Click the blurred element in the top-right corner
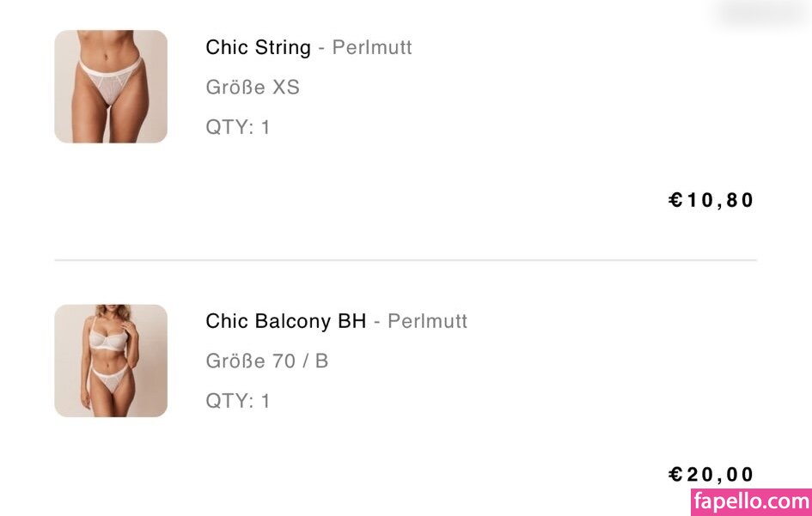812x516 pixels. click(760, 12)
